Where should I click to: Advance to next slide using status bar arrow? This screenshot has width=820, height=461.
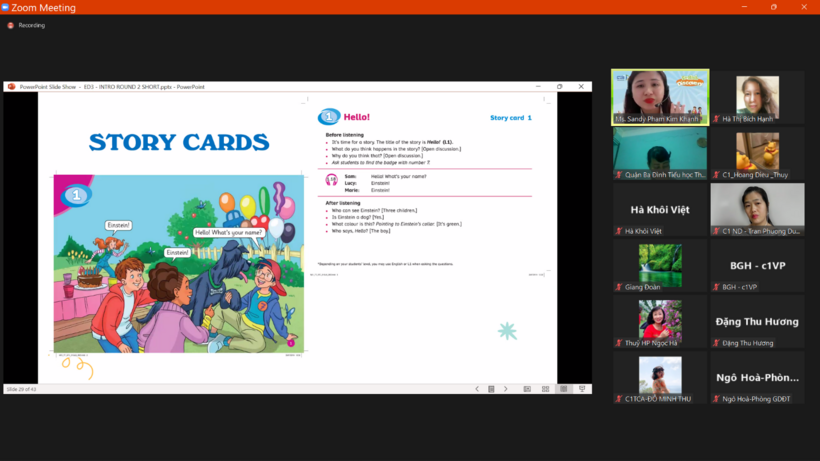tap(505, 389)
